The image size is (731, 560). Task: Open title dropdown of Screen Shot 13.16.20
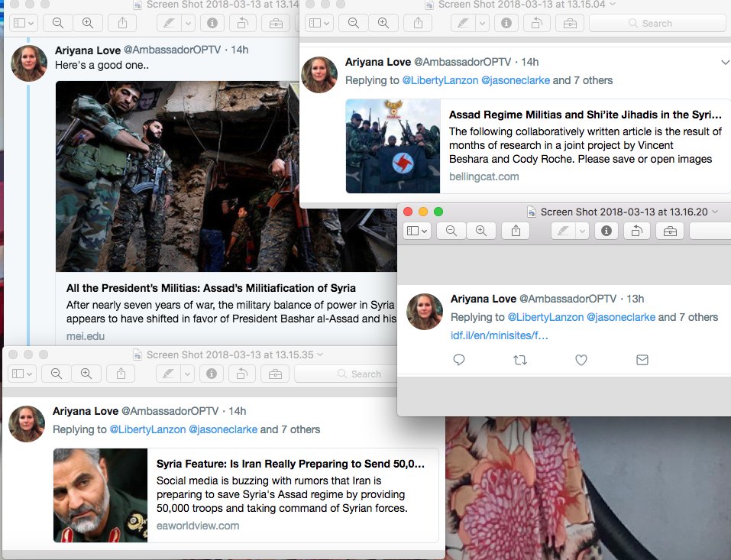[x=715, y=212]
